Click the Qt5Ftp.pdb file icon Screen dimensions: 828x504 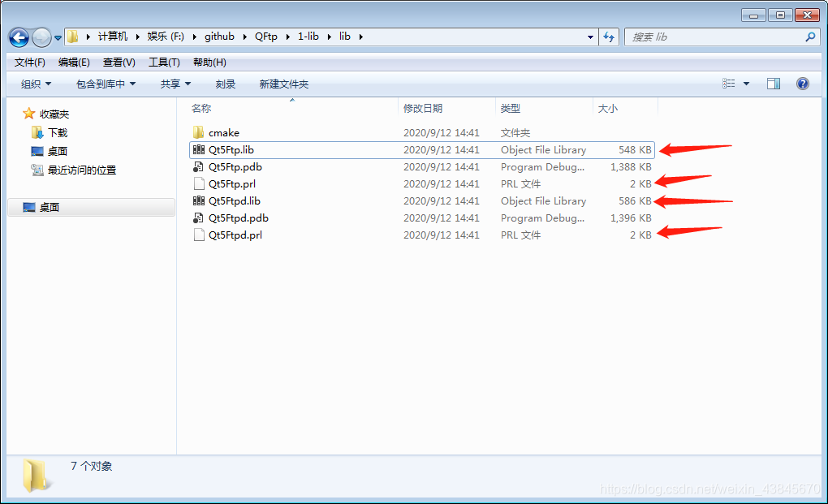(x=199, y=166)
